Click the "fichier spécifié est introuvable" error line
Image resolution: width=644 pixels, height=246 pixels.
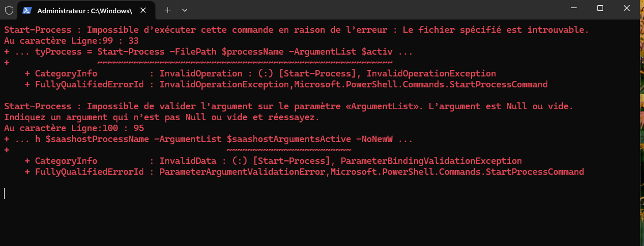296,29
